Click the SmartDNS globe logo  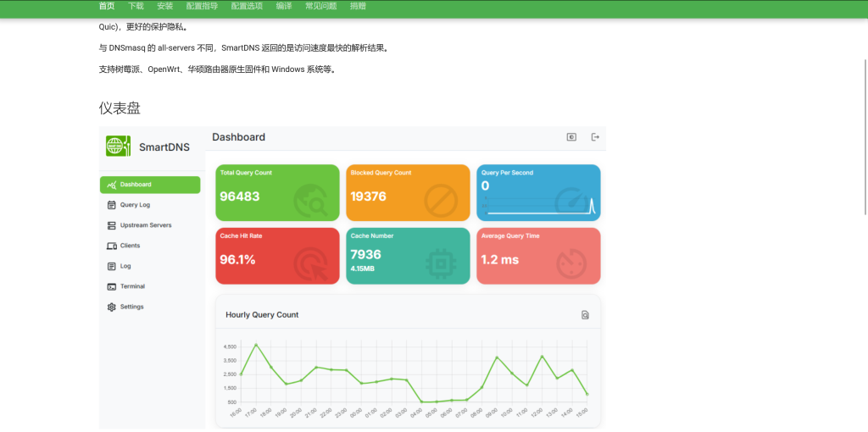pos(118,146)
